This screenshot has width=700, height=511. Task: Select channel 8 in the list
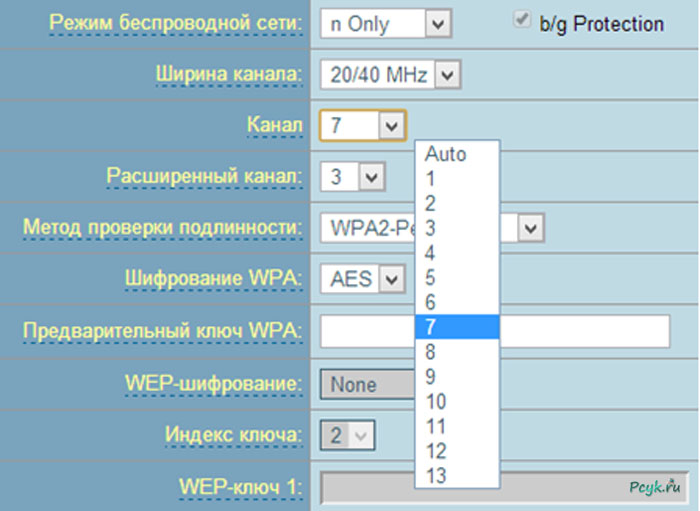coord(457,352)
